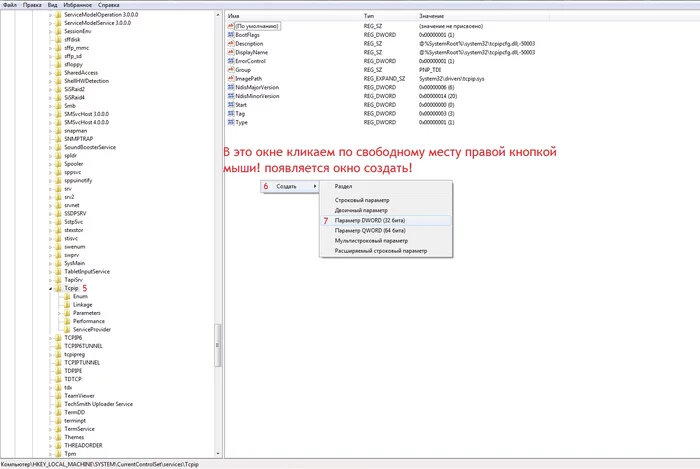The width and height of the screenshot is (700, 469).
Task: Click tree scrollbar down arrow
Action: tap(218, 453)
